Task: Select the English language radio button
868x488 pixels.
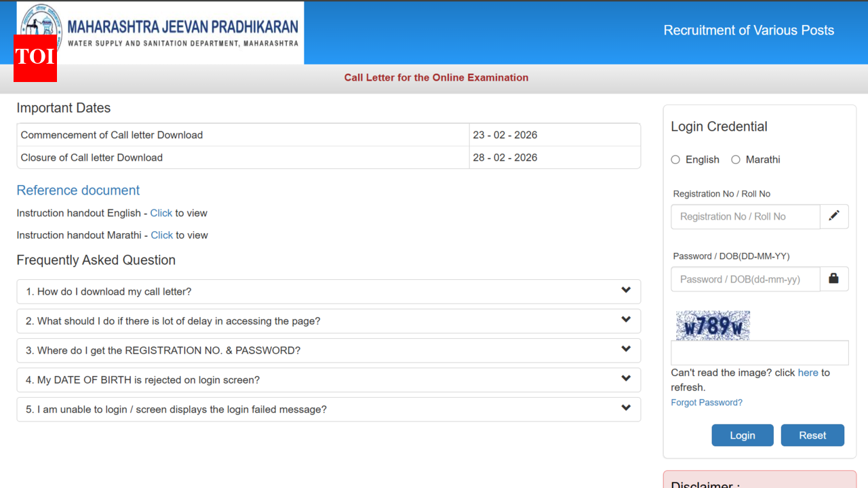Action: pyautogui.click(x=675, y=159)
